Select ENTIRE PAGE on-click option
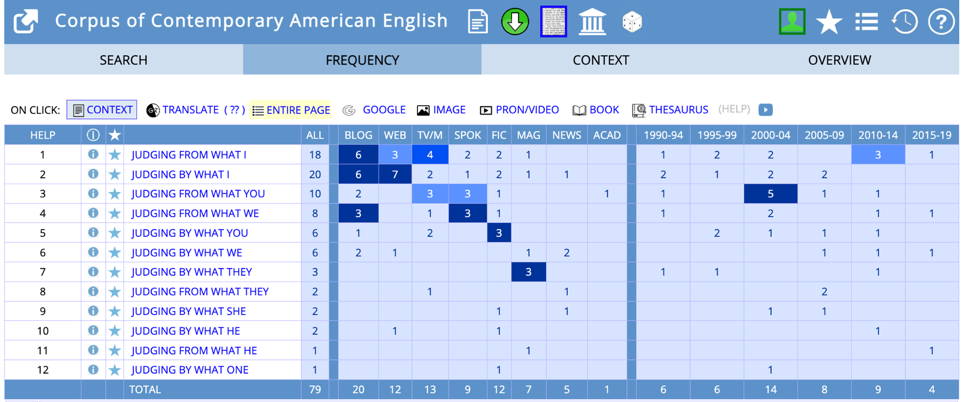The width and height of the screenshot is (964, 402). tap(291, 110)
